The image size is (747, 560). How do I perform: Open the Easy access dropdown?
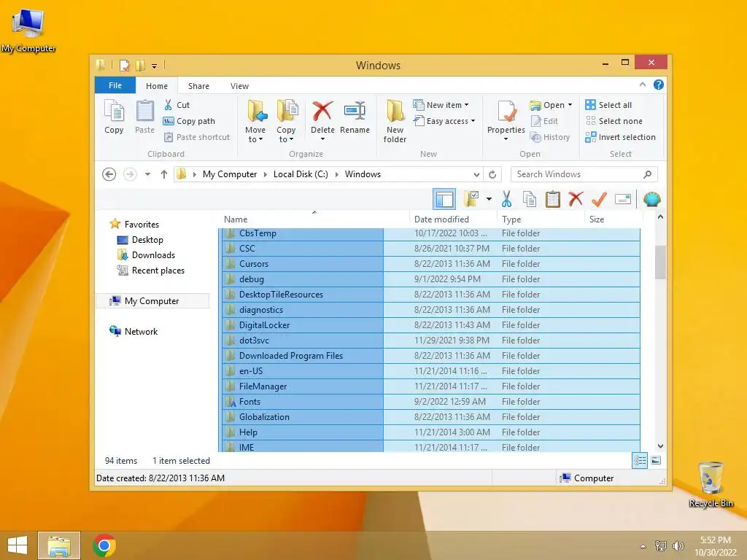coord(444,121)
